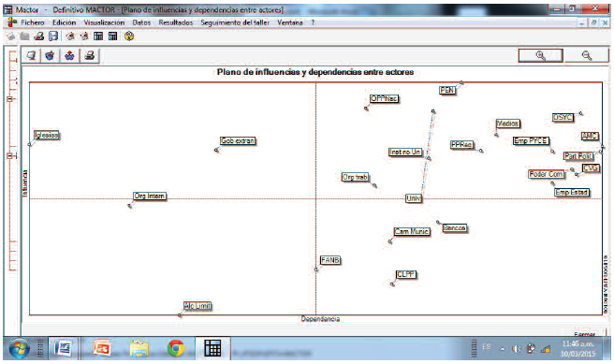Select the Bancos actor label

454,227
